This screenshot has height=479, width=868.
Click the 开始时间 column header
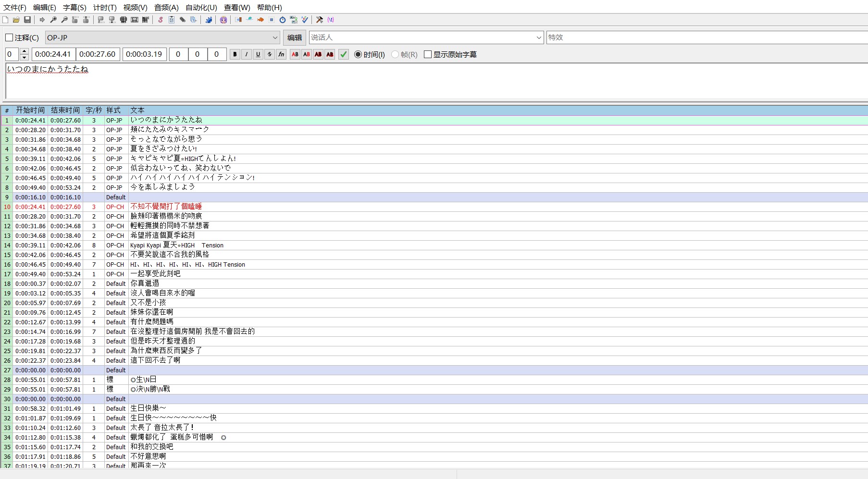click(x=30, y=111)
